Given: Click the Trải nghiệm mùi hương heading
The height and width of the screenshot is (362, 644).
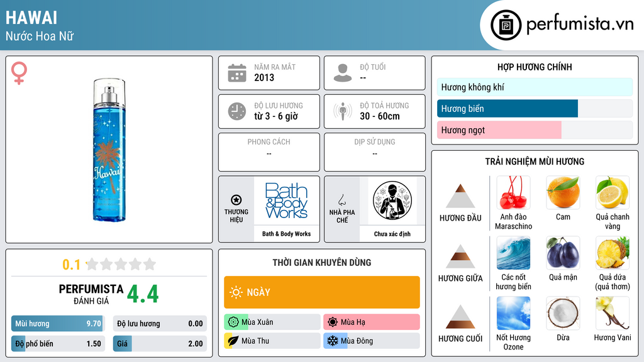Looking at the screenshot, I should click(x=535, y=162).
